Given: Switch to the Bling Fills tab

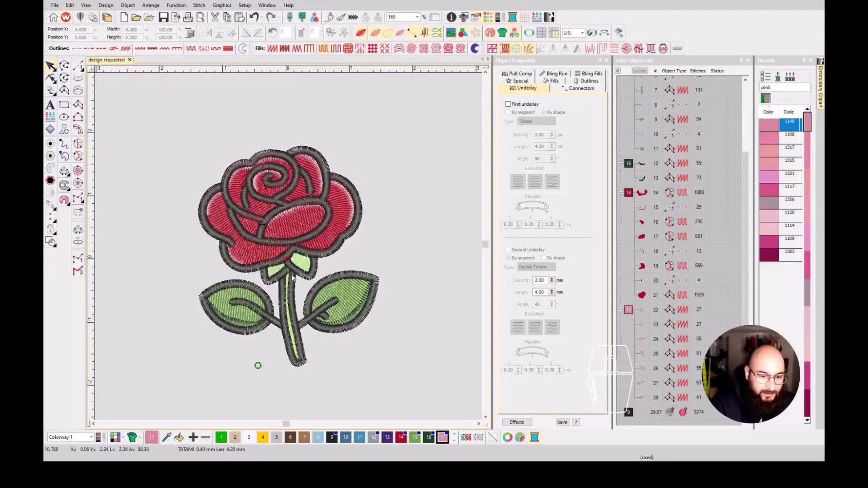Looking at the screenshot, I should (x=589, y=74).
